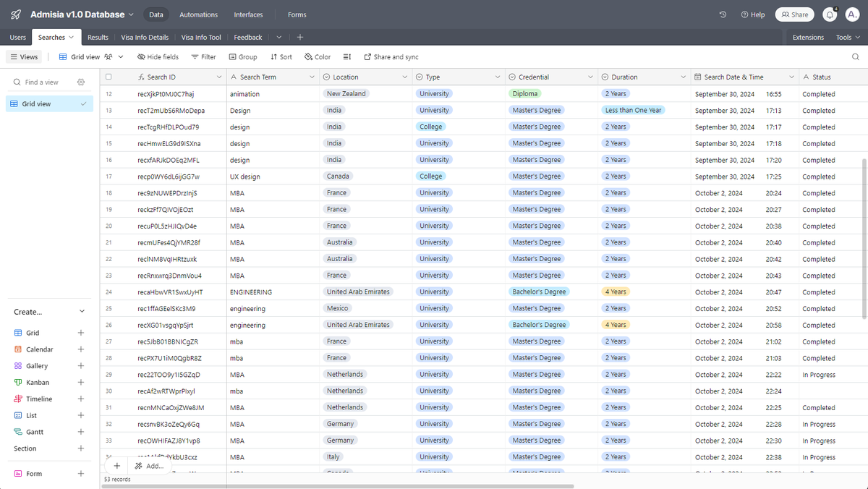Screen dimensions: 868x489
Task: Add a new Timeline view
Action: point(81,399)
